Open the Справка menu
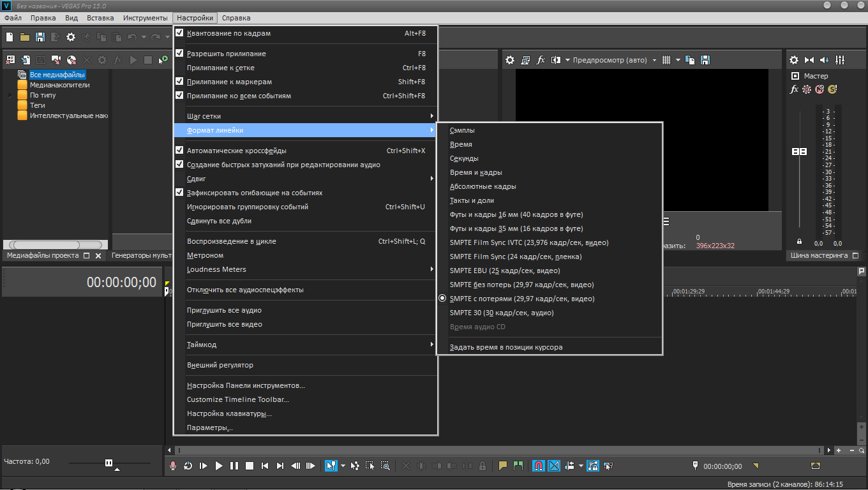The width and height of the screenshot is (868, 490). coord(236,18)
